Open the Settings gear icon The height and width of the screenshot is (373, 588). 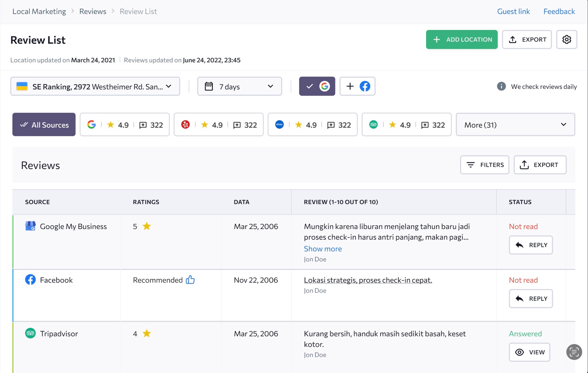pos(567,39)
